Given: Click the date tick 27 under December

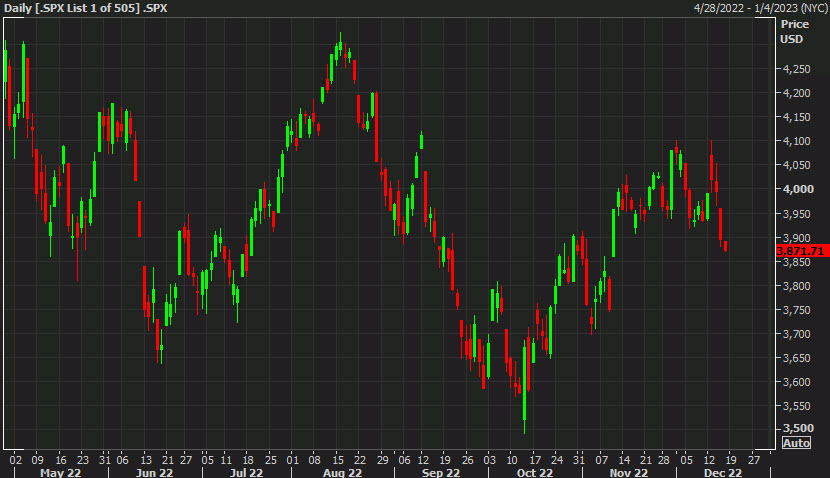Looking at the screenshot, I should click(754, 460).
